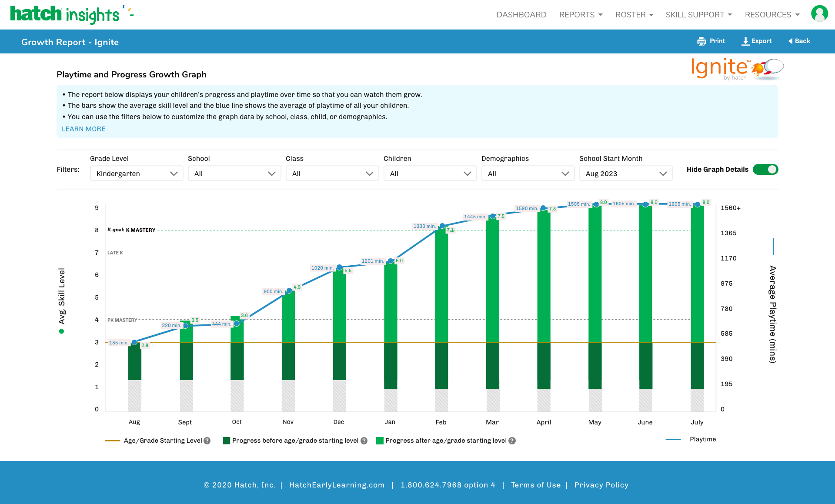Open help for Progress before starting level

pos(364,441)
